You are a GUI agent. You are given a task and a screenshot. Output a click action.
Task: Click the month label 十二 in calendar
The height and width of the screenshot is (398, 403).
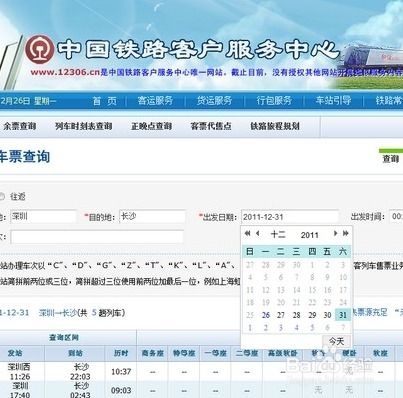278,234
